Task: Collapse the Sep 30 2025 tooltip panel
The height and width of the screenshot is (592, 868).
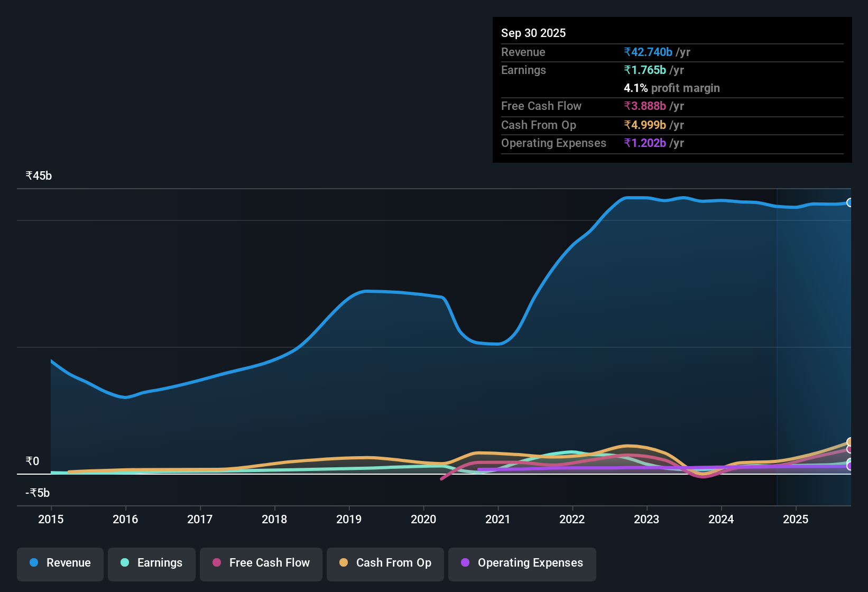Action: [x=533, y=33]
